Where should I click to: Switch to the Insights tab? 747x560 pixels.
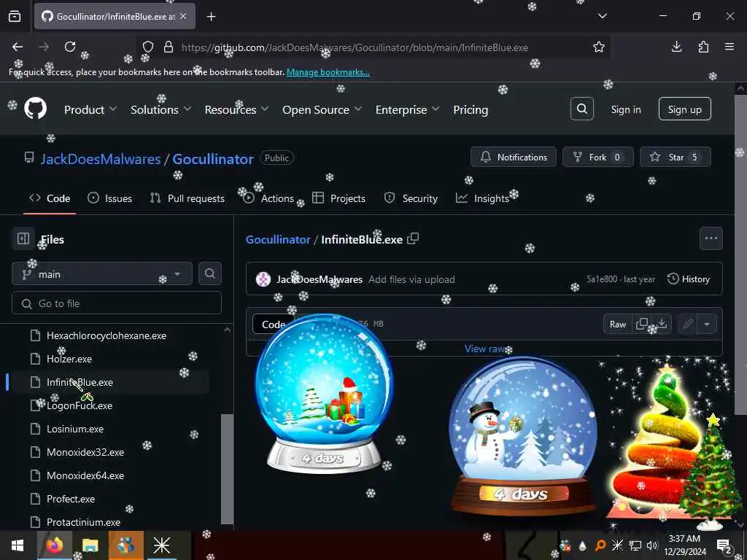tap(483, 198)
